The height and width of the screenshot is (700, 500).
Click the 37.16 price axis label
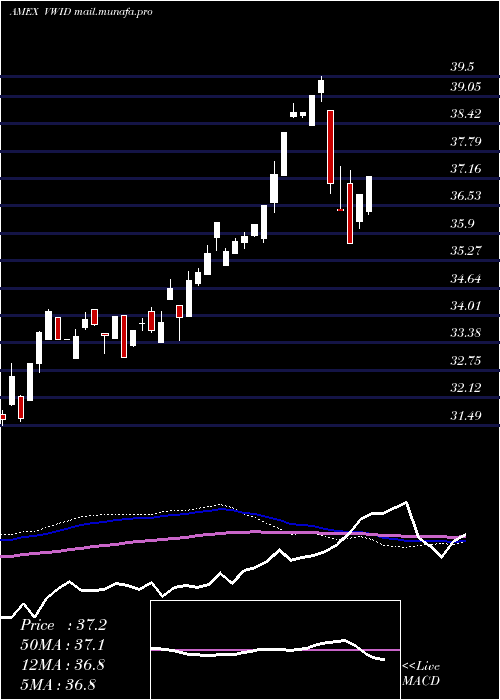(465, 169)
